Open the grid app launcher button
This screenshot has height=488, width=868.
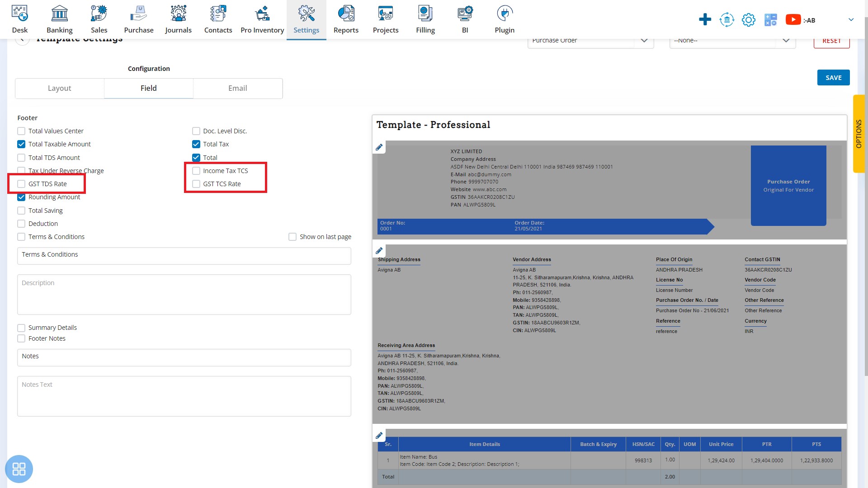click(x=19, y=469)
